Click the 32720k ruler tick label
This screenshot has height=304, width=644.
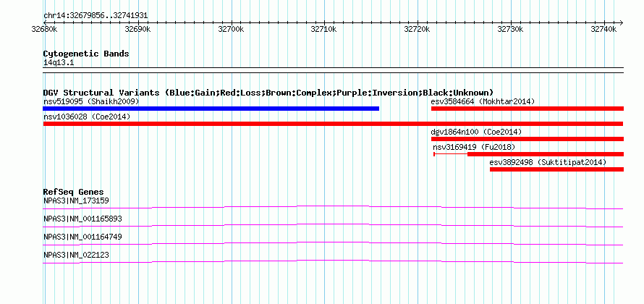coord(418,30)
